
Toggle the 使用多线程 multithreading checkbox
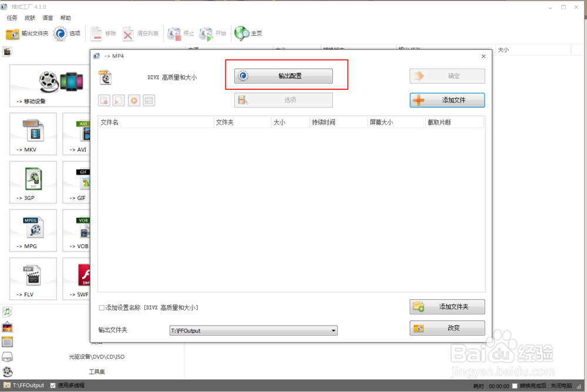pos(53,386)
